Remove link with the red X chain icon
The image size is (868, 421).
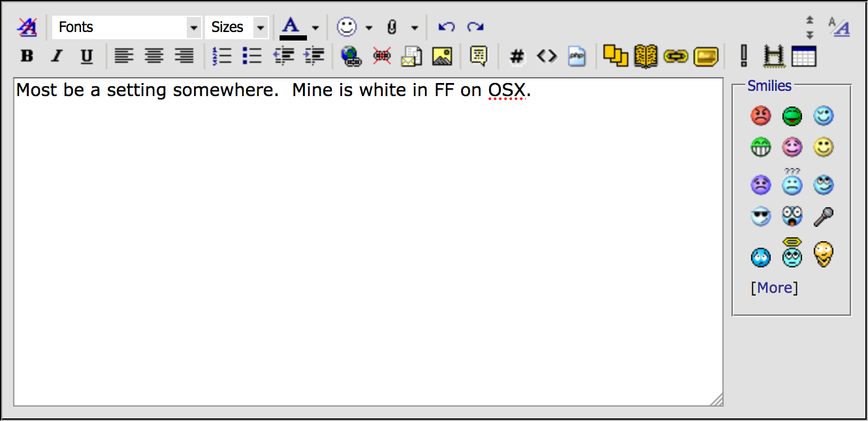point(382,57)
